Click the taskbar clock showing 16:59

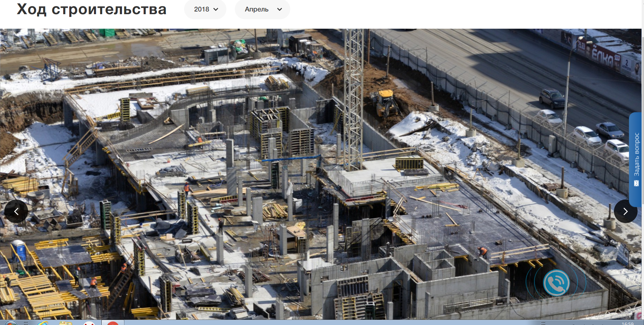[x=627, y=323]
